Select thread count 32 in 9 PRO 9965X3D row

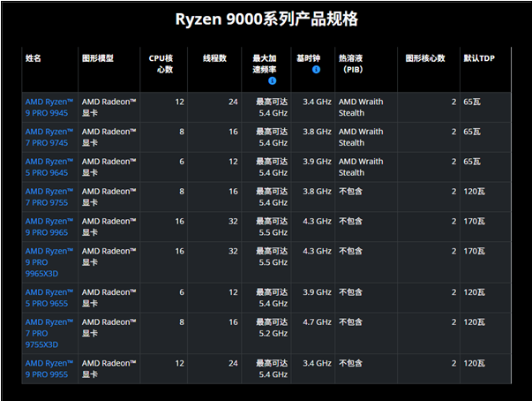(233, 251)
